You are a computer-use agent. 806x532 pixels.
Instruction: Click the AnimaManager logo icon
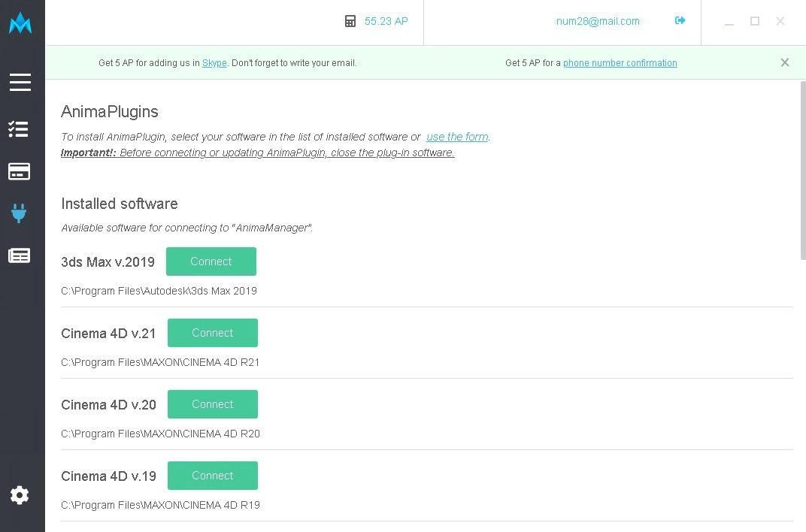[20, 23]
